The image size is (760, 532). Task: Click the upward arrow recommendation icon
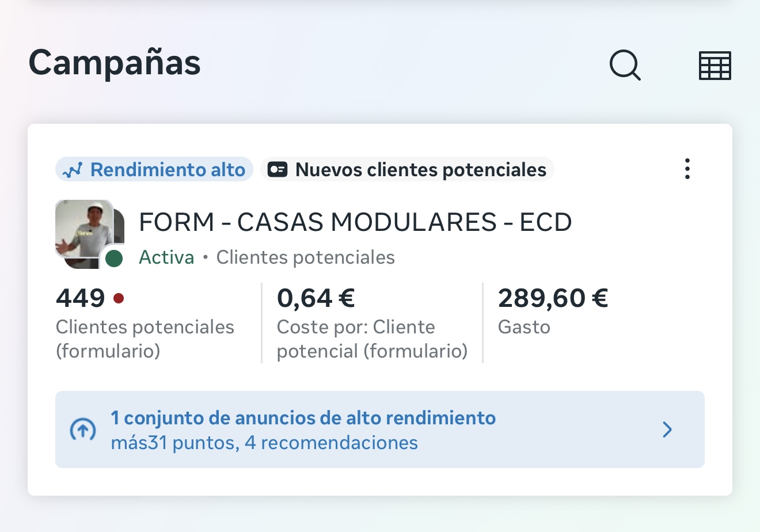click(x=83, y=430)
